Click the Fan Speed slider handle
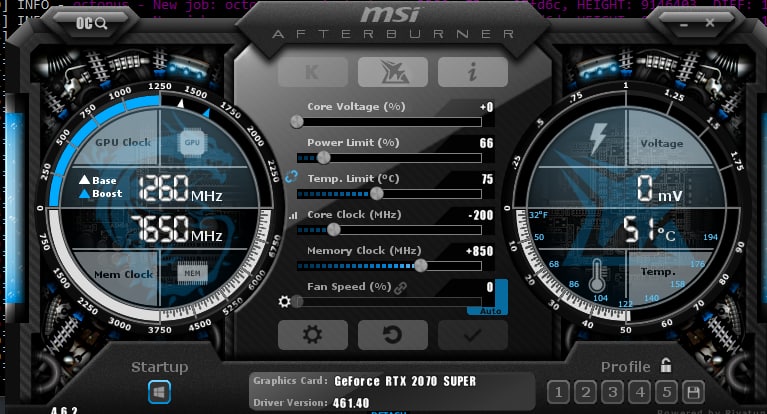The height and width of the screenshot is (414, 767). point(297,301)
